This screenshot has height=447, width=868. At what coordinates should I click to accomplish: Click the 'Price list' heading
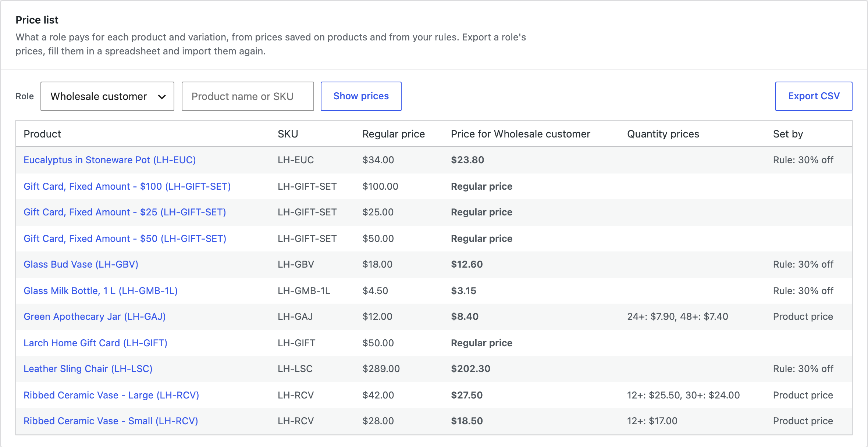(37, 20)
